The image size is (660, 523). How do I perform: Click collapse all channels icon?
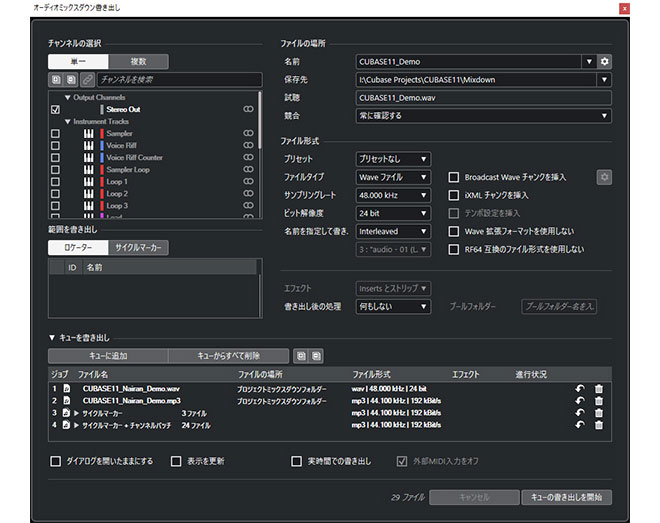(71, 80)
